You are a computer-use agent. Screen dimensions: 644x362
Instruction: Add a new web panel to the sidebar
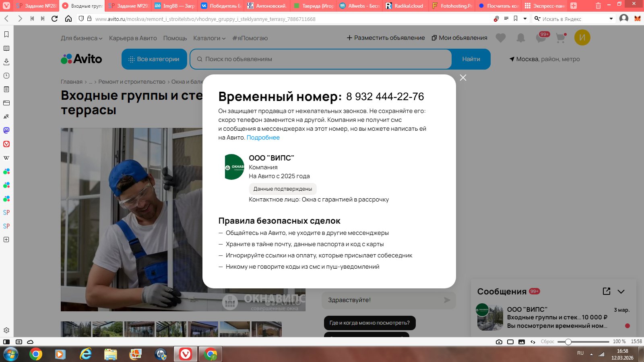pos(6,240)
